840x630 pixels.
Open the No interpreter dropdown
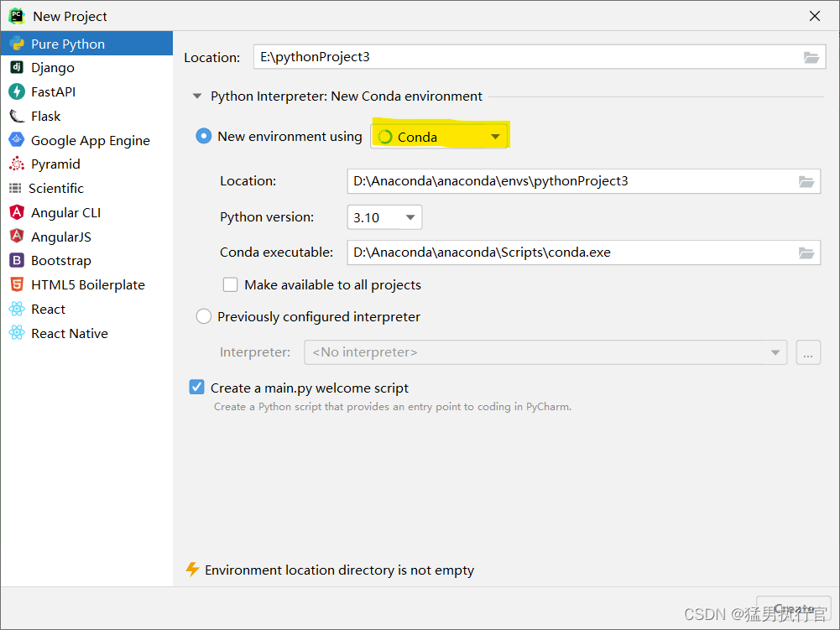pyautogui.click(x=545, y=352)
